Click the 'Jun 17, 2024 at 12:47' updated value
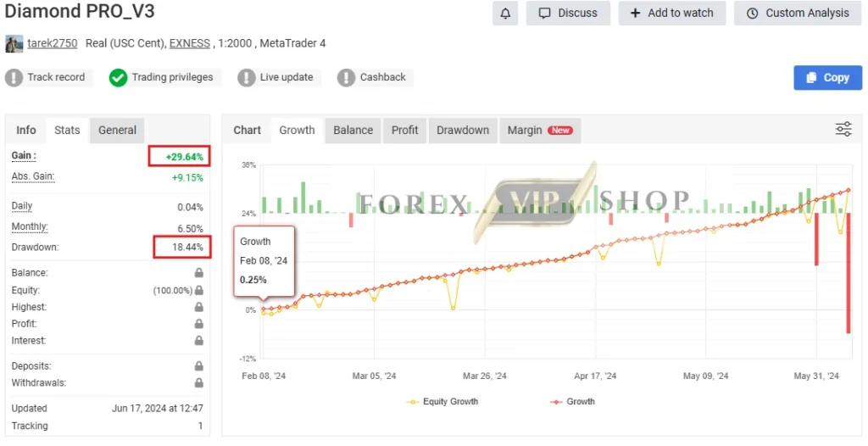This screenshot has width=868, height=446. point(157,409)
